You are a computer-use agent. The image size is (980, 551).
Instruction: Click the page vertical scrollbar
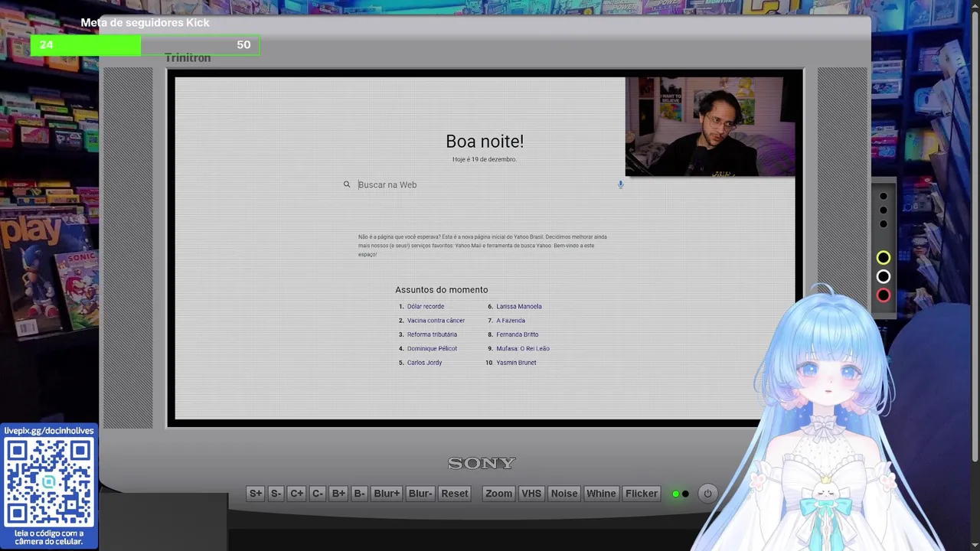[975, 237]
